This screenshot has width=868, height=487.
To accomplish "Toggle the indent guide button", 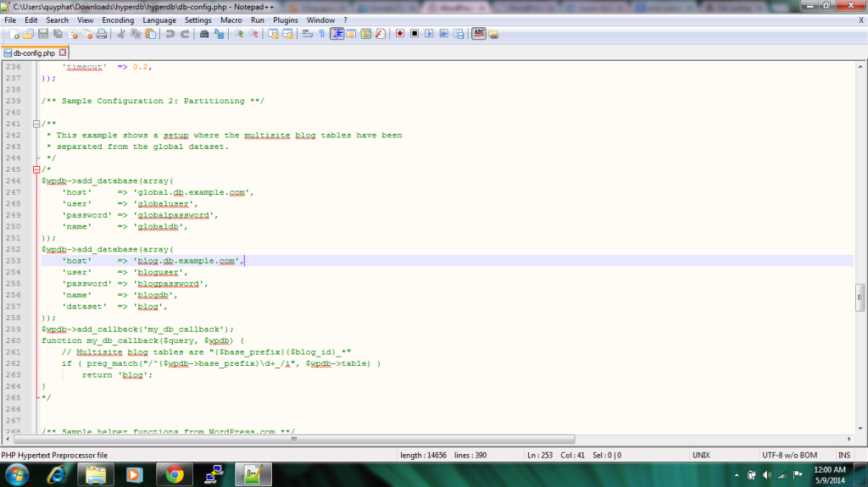I will 337,35.
